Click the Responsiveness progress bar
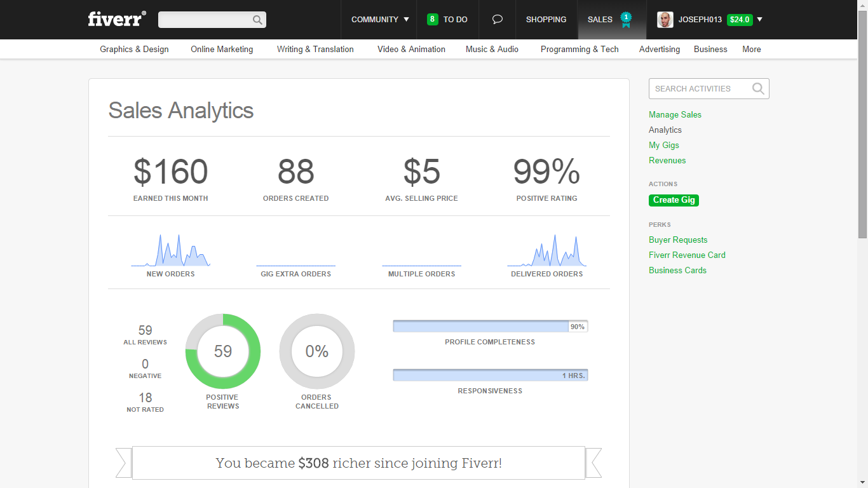 [491, 376]
